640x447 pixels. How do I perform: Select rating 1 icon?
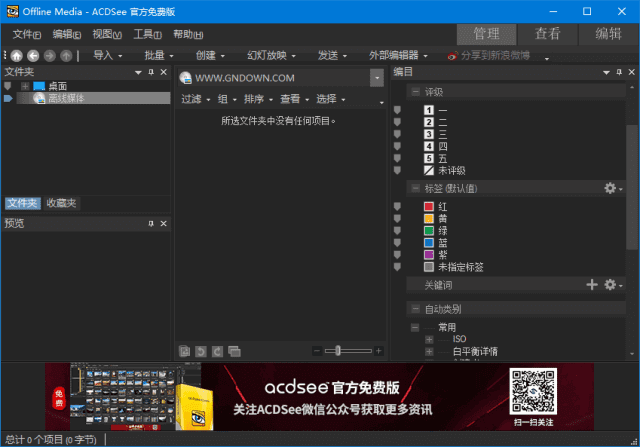point(429,110)
